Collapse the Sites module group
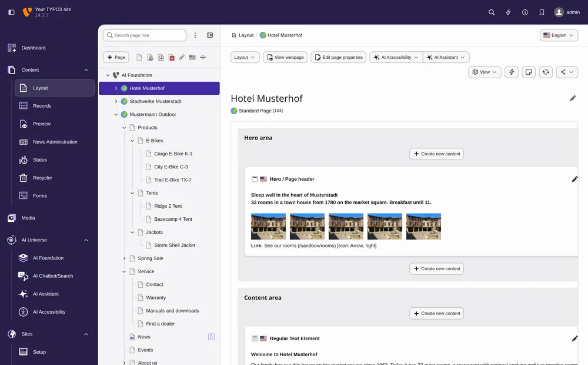588x365 pixels. (x=86, y=334)
